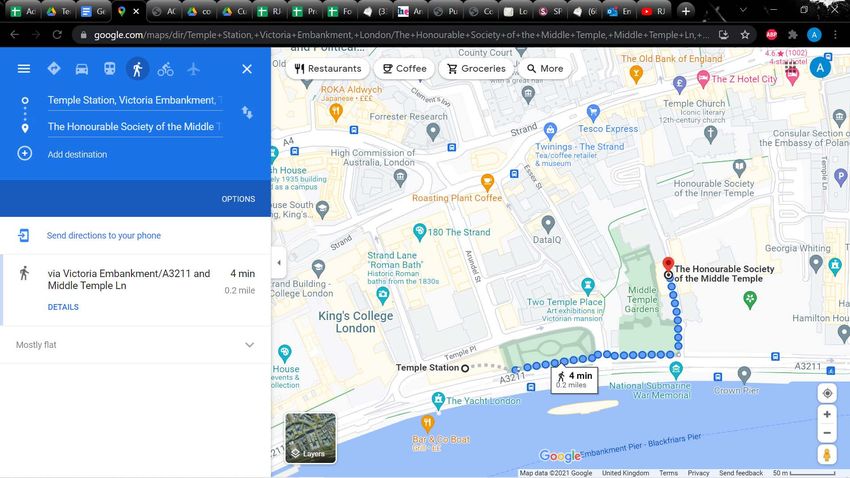
Task: Click the Temple Station map marker
Action: [465, 368]
